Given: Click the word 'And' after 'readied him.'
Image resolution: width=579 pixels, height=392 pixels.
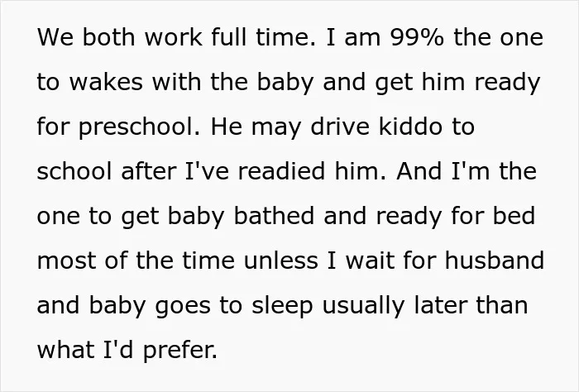Looking at the screenshot, I should pyautogui.click(x=419, y=171).
